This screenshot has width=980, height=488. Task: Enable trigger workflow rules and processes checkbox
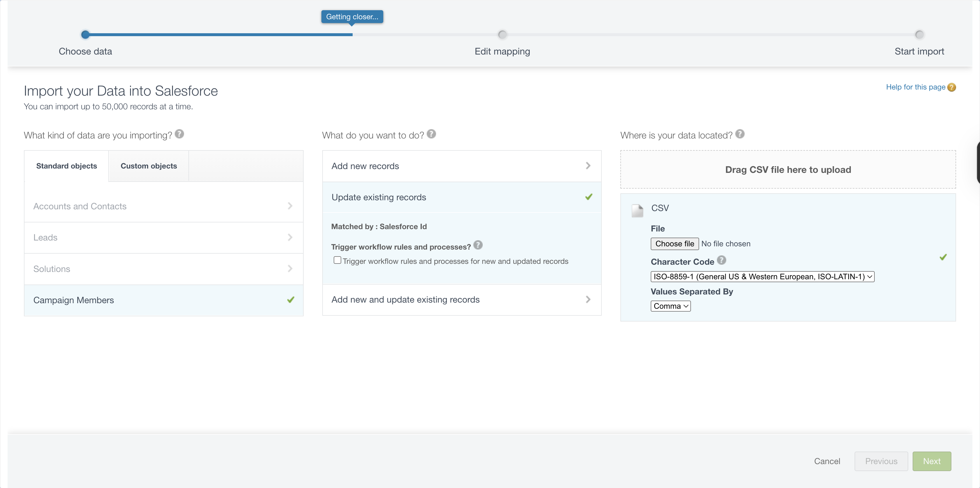click(x=337, y=261)
